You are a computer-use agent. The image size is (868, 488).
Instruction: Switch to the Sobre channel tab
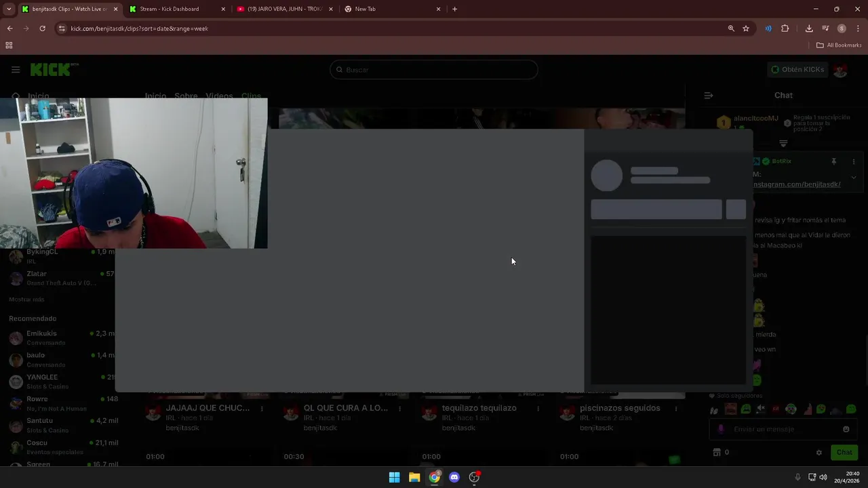(x=186, y=96)
